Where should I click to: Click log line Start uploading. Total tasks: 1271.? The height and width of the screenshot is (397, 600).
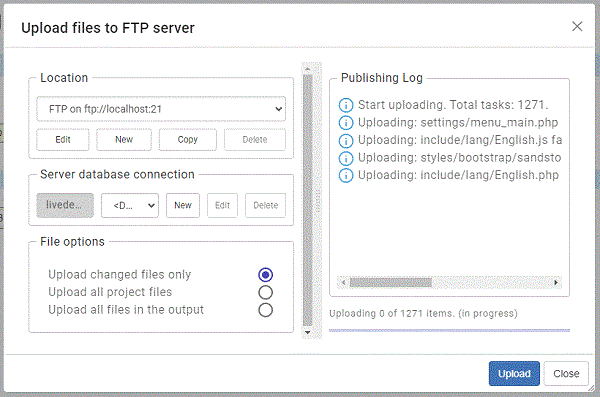point(453,105)
